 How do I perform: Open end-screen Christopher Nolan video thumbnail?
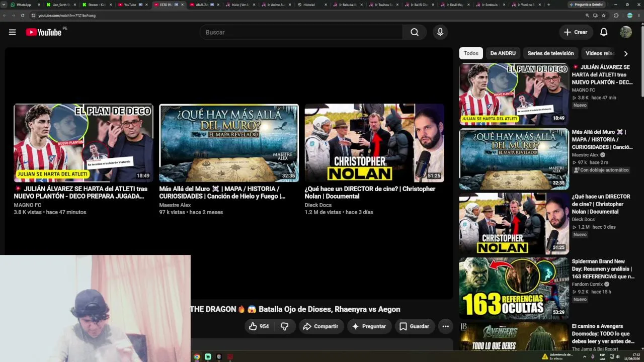(x=374, y=143)
